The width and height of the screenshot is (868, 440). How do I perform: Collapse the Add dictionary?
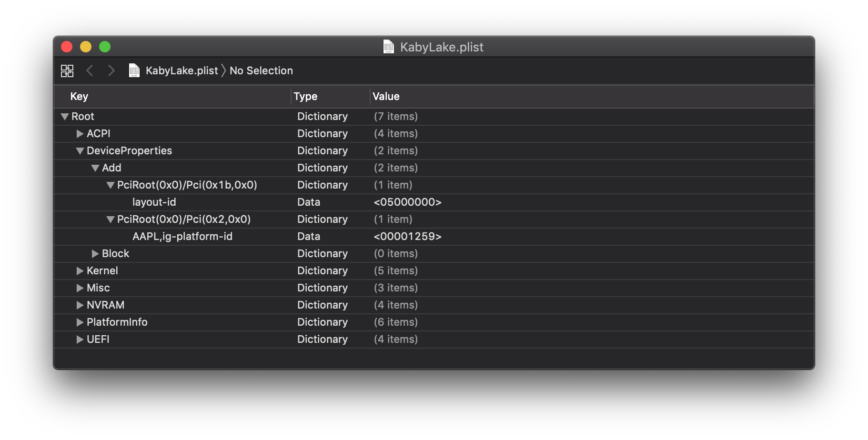click(x=95, y=168)
